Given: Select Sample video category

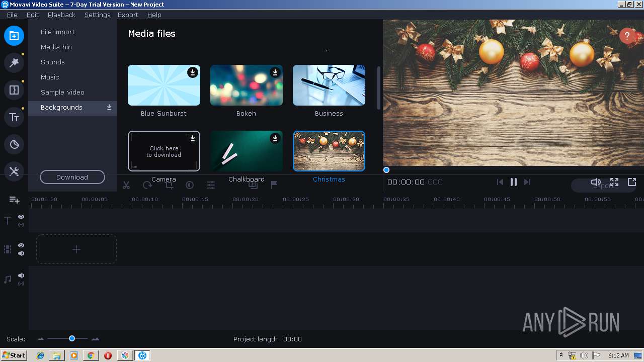Looking at the screenshot, I should coord(72,92).
